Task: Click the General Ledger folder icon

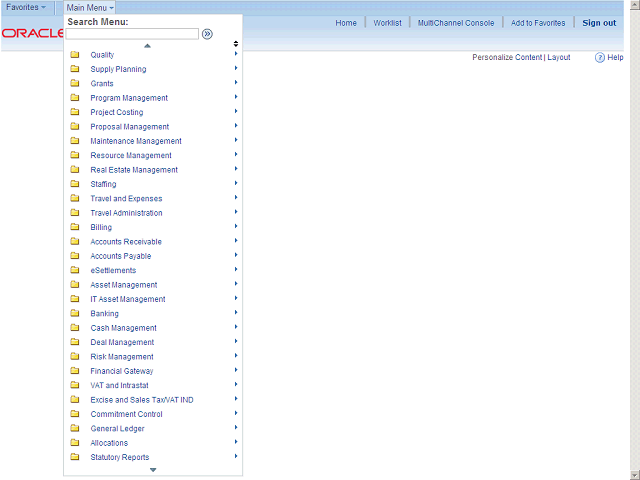Action: pyautogui.click(x=75, y=428)
